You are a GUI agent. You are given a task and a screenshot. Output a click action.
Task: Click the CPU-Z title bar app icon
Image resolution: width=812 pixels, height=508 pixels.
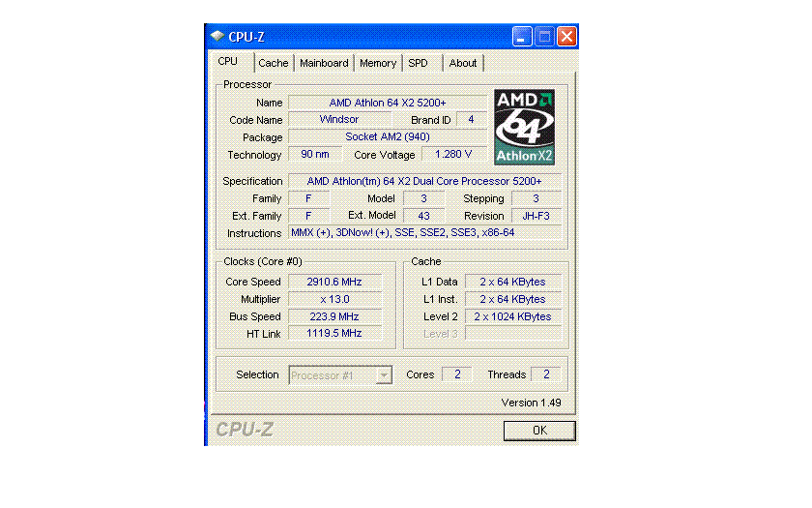click(x=217, y=37)
